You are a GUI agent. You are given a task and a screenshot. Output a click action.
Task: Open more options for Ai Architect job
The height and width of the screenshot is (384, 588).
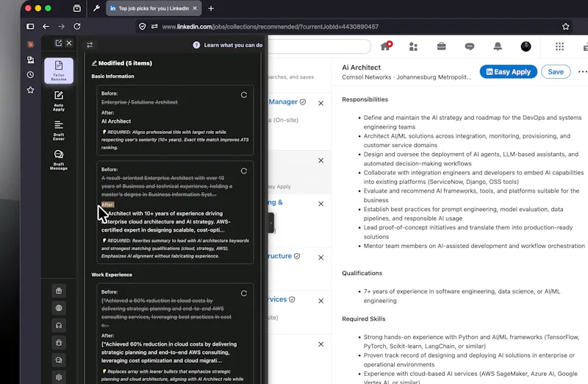click(x=582, y=71)
